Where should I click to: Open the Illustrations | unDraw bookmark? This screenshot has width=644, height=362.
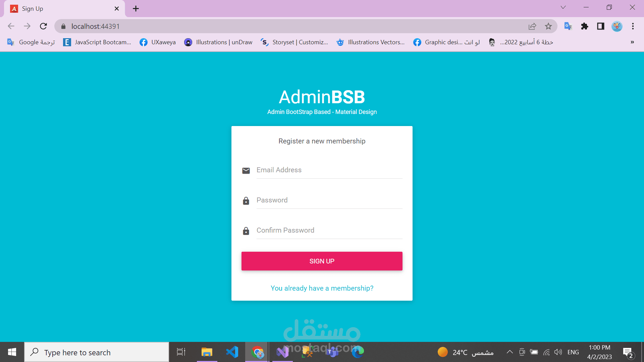pos(218,42)
